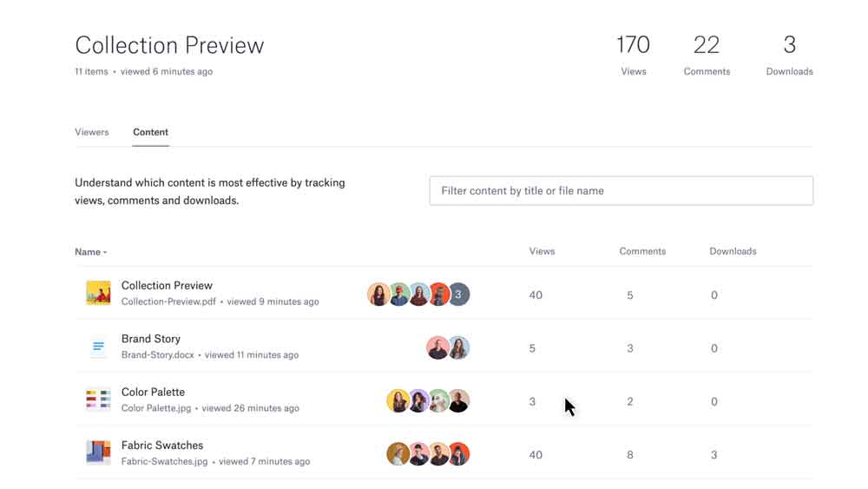Click the +3 more viewers badge
Screen dimensions: 868x489
pyautogui.click(x=458, y=294)
